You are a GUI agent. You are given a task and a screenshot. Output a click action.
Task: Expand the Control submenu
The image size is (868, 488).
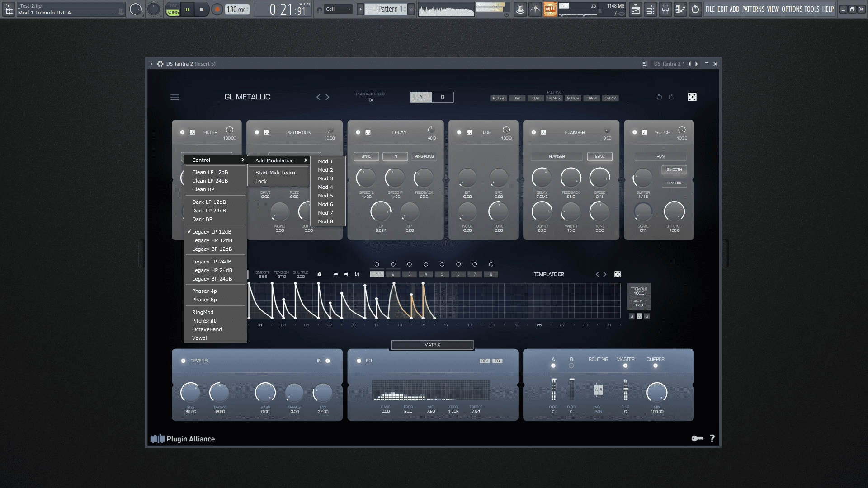pos(216,160)
